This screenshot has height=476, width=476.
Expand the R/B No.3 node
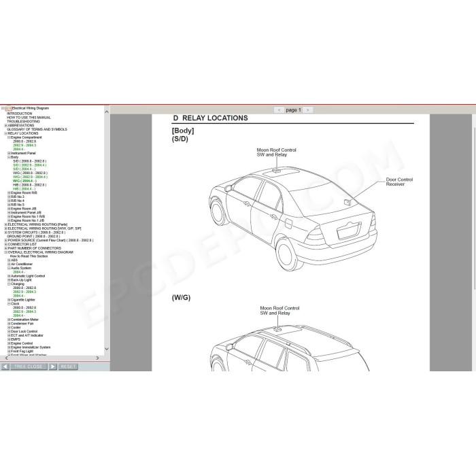[x=9, y=197]
